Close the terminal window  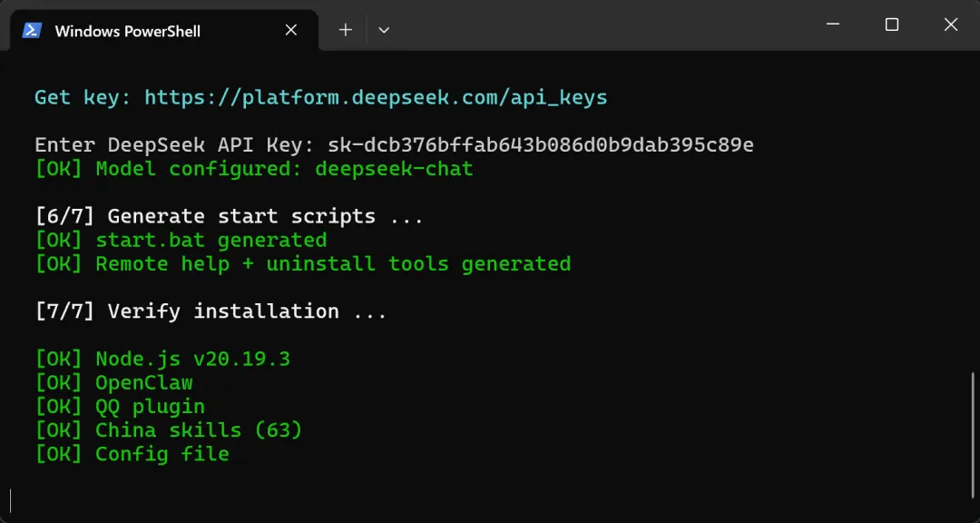(x=951, y=25)
